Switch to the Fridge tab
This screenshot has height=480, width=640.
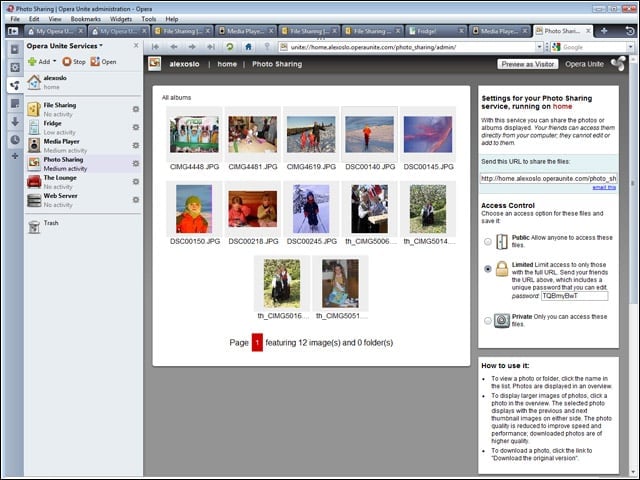tap(436, 31)
